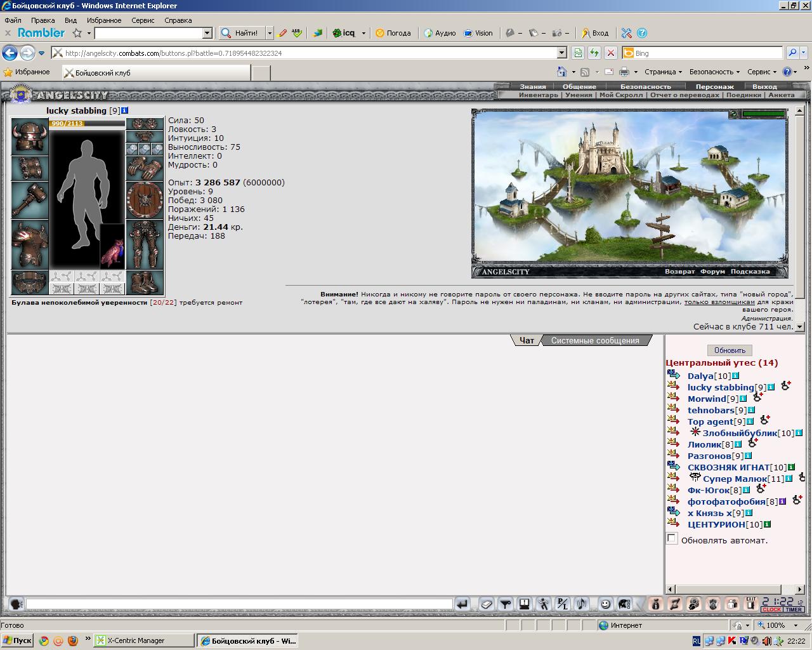Switch to Системные сообщения tab
Image resolution: width=812 pixels, height=650 pixels.
pyautogui.click(x=594, y=341)
